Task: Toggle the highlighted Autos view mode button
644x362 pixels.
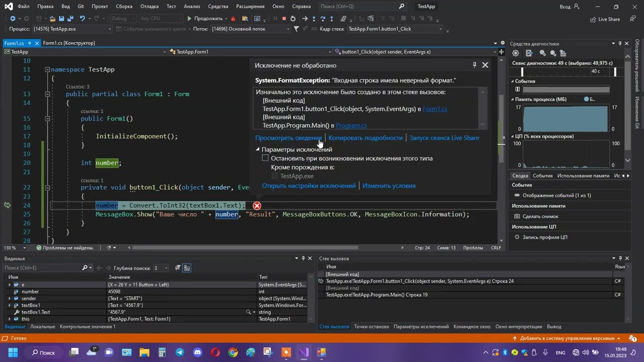Action: pyautogui.click(x=187, y=268)
